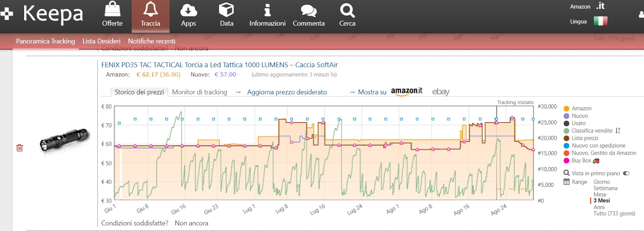Switch to the Lista Desideri tab

point(101,41)
